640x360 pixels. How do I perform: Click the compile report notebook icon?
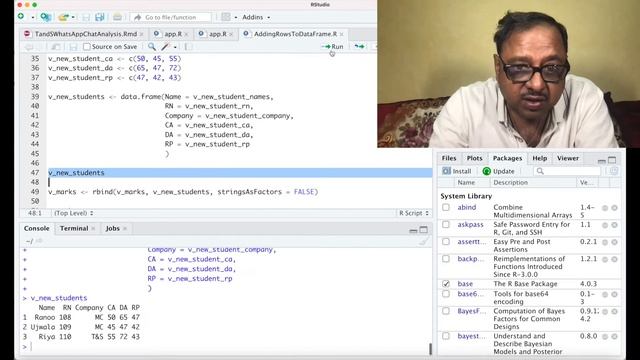pyautogui.click(x=188, y=47)
